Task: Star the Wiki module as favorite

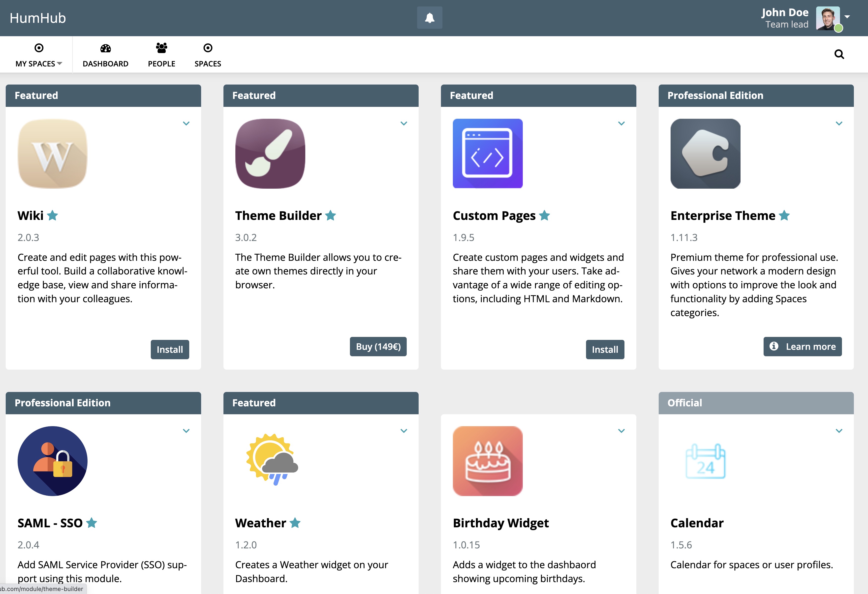Action: pyautogui.click(x=53, y=215)
